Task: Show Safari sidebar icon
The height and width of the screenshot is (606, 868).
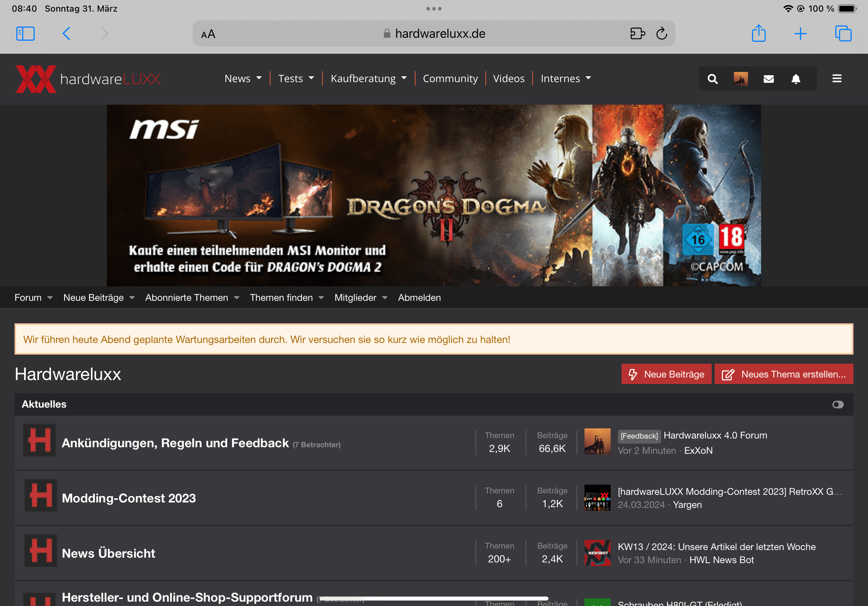Action: coord(25,34)
